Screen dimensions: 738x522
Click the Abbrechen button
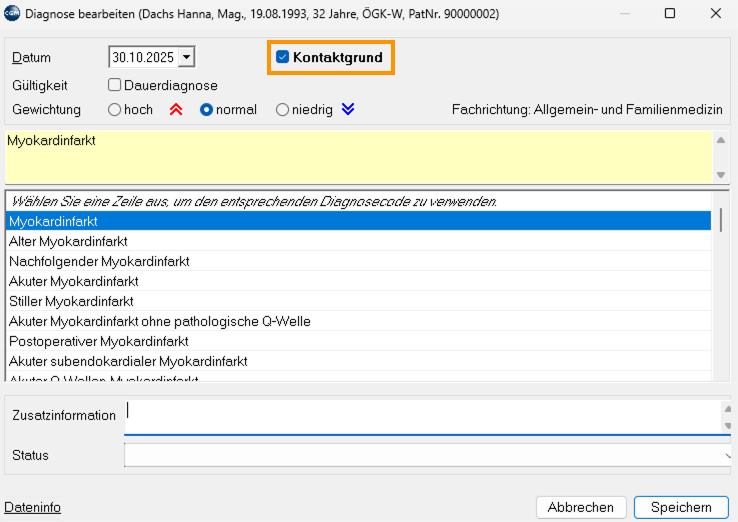pos(581,507)
